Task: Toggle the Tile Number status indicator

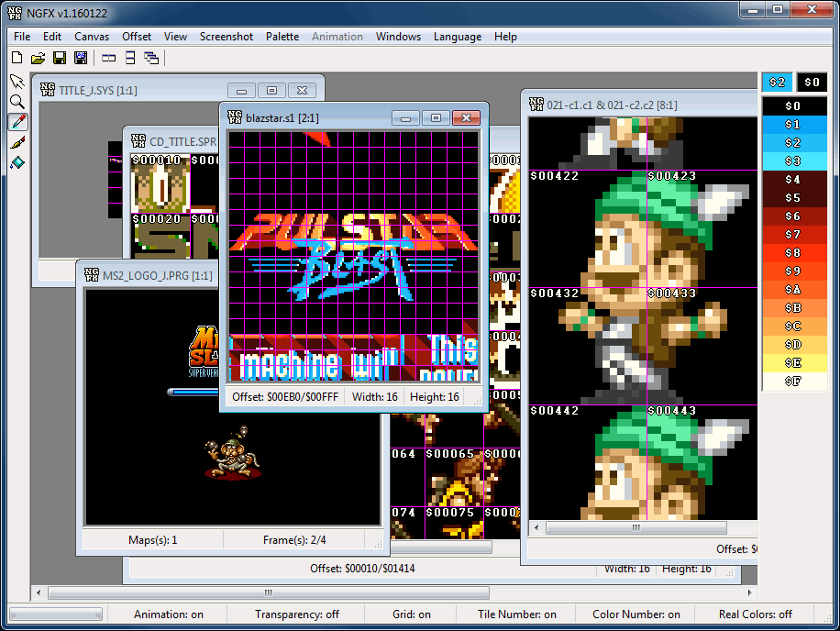Action: tap(516, 614)
